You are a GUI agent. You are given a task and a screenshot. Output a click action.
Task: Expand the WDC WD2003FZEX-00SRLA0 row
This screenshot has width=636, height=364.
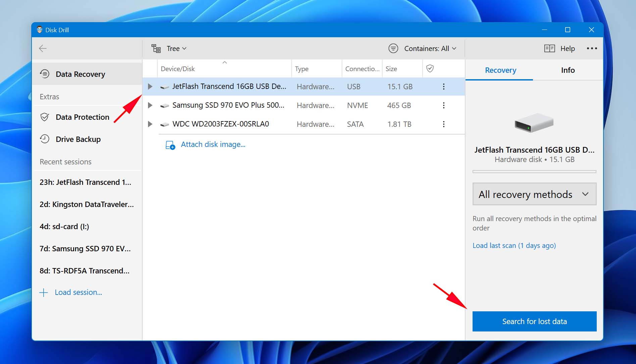point(150,124)
